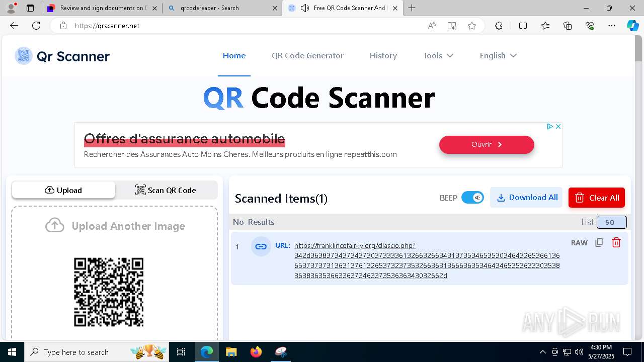Open QR Code Generator page
This screenshot has height=362, width=644.
click(307, 56)
